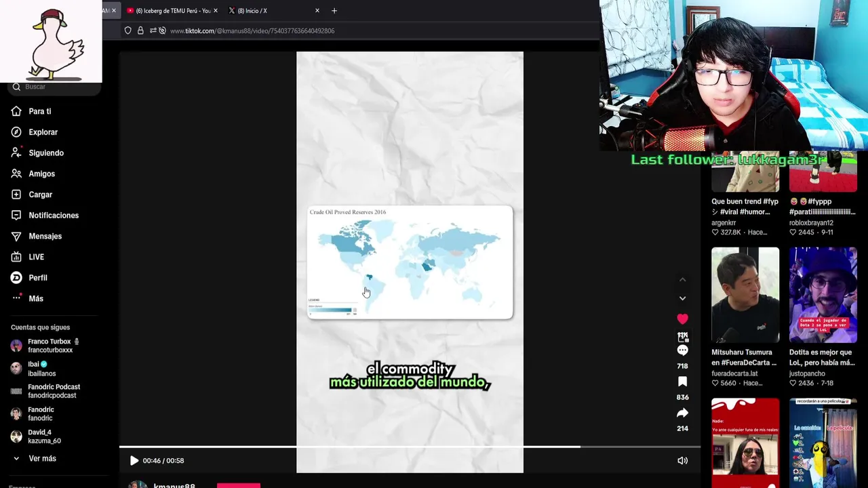Image resolution: width=868 pixels, height=488 pixels.
Task: Open the Explorar menu label
Action: tap(43, 132)
